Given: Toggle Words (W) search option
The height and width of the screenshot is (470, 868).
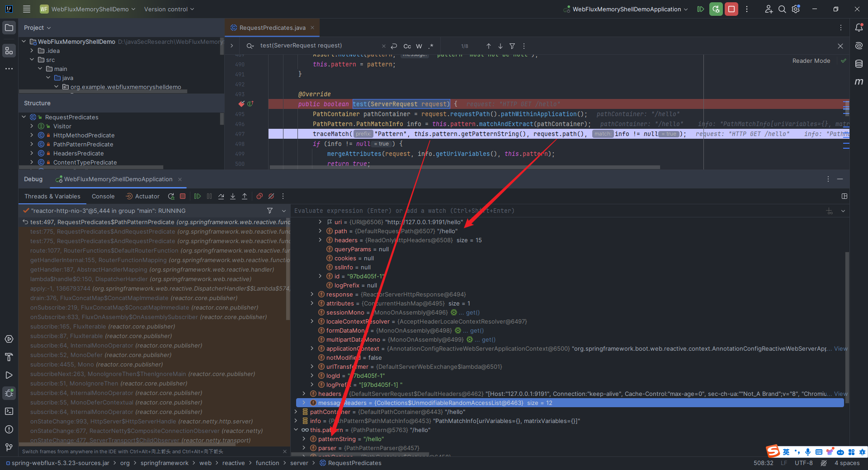Looking at the screenshot, I should pyautogui.click(x=419, y=46).
